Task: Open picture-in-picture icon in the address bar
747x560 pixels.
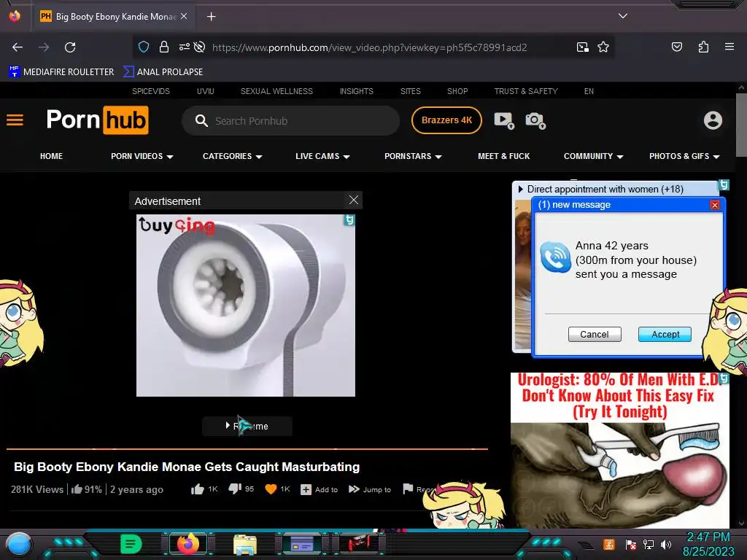Action: 582,47
